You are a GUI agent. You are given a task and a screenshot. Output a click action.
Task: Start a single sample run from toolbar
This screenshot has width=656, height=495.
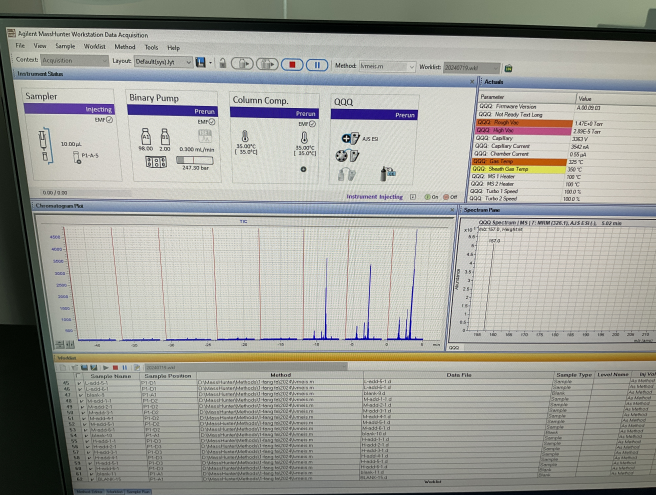(x=242, y=64)
